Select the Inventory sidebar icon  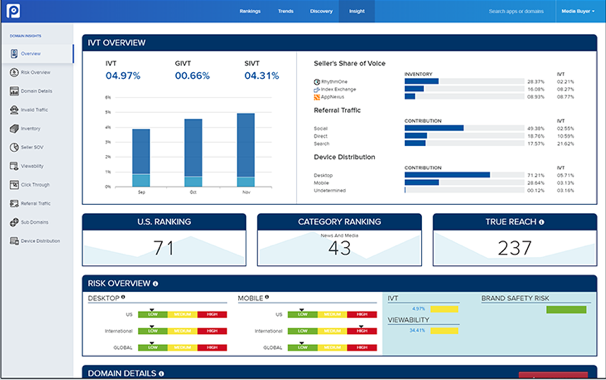14,129
